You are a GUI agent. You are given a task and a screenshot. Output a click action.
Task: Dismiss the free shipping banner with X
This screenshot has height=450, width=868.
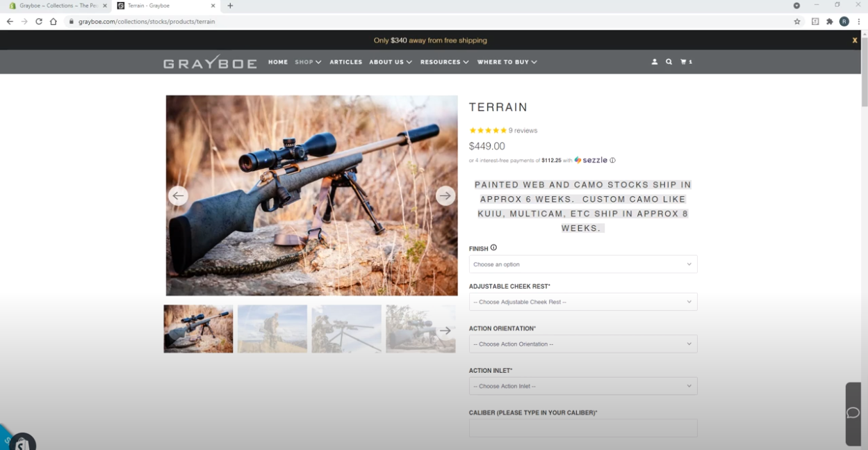[x=855, y=40]
